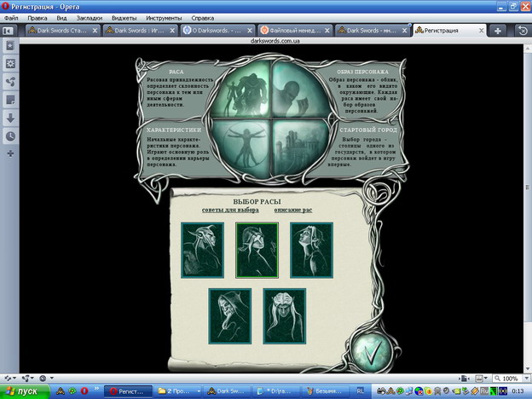Open the 2 Про... folder taskbar group

pos(178,391)
